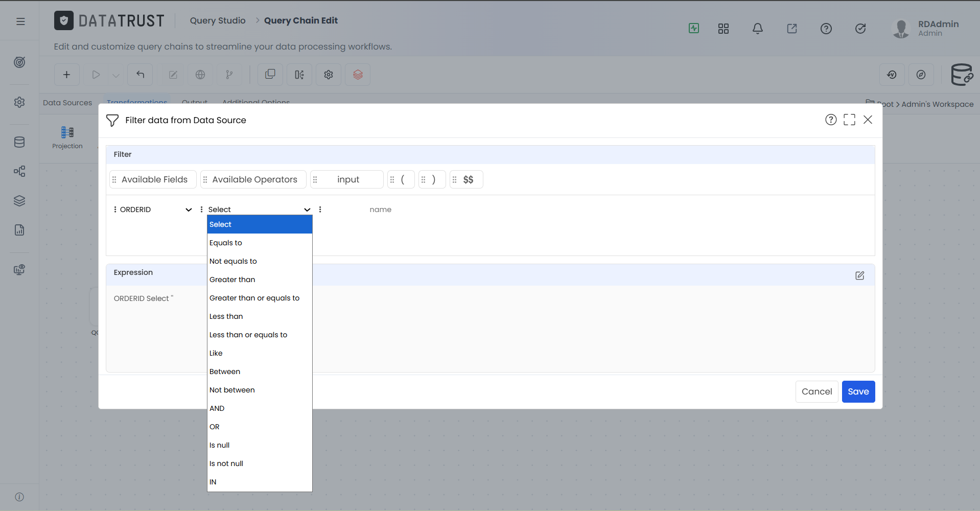Click the external link icon in header
The width and height of the screenshot is (980, 511).
tap(792, 29)
